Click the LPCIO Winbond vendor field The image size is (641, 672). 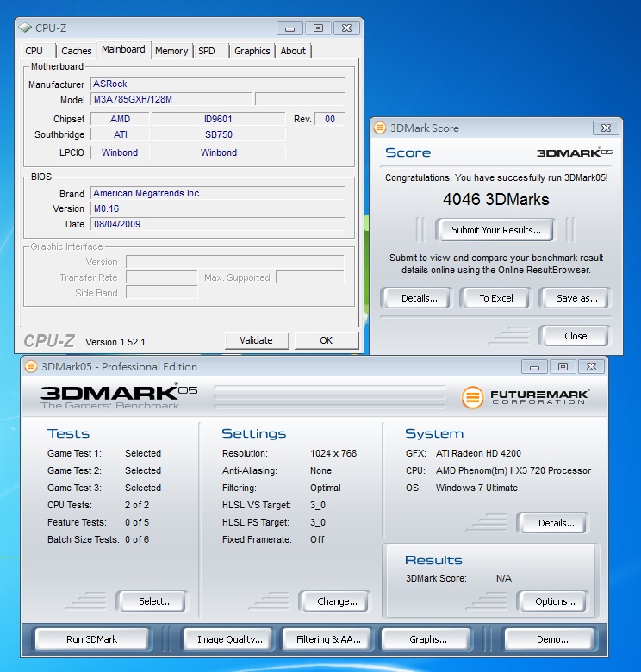(x=120, y=152)
